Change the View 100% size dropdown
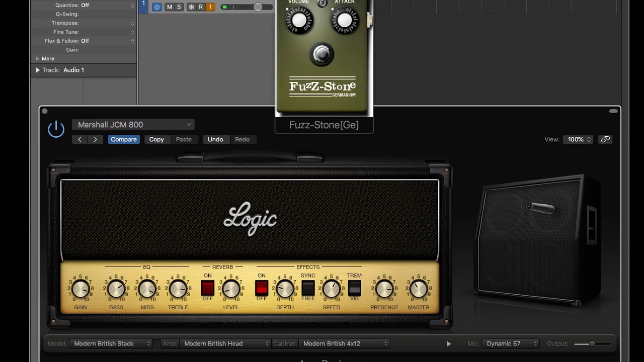This screenshot has height=362, width=644. click(579, 139)
